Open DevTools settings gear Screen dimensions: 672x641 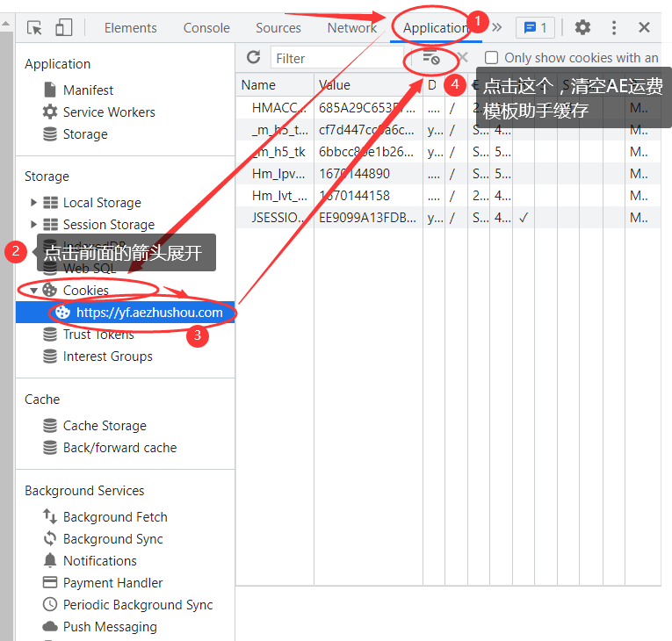582,27
